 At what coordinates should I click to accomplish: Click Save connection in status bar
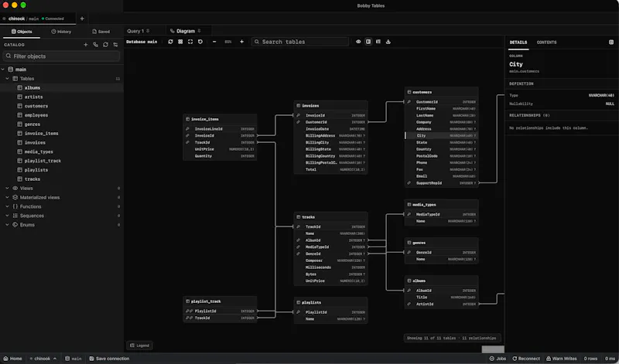[x=109, y=359]
